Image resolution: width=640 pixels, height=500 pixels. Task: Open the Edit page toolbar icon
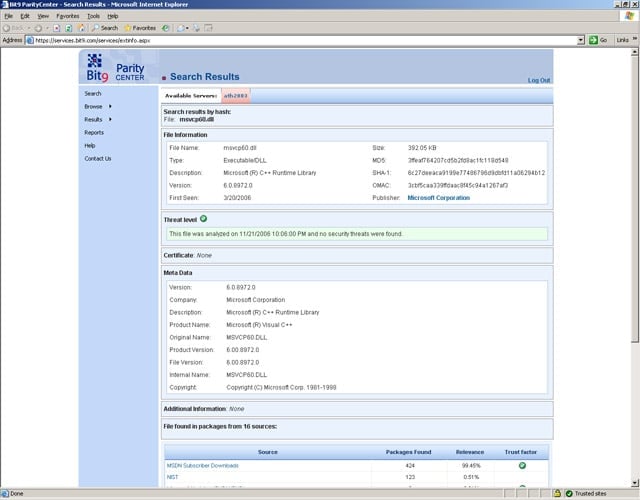coord(209,28)
